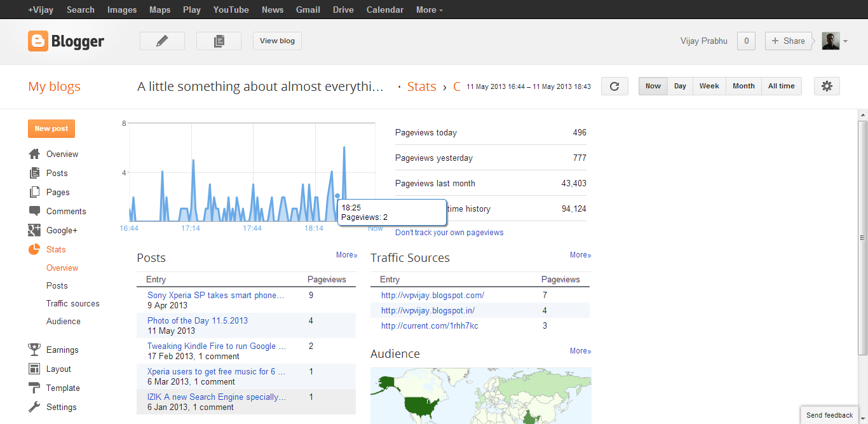Click the My blogs link
Image resolution: width=868 pixels, height=424 pixels.
(54, 86)
